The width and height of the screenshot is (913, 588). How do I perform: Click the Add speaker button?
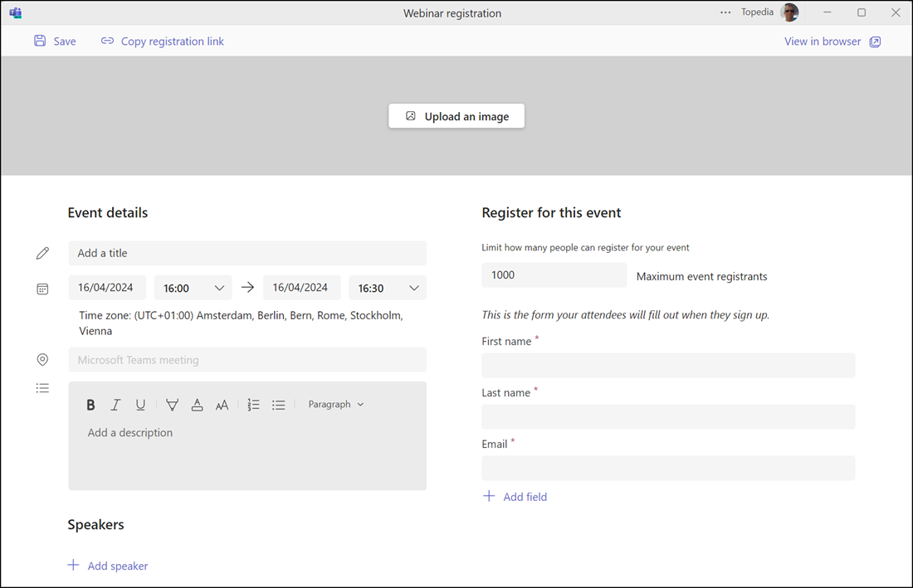[107, 565]
